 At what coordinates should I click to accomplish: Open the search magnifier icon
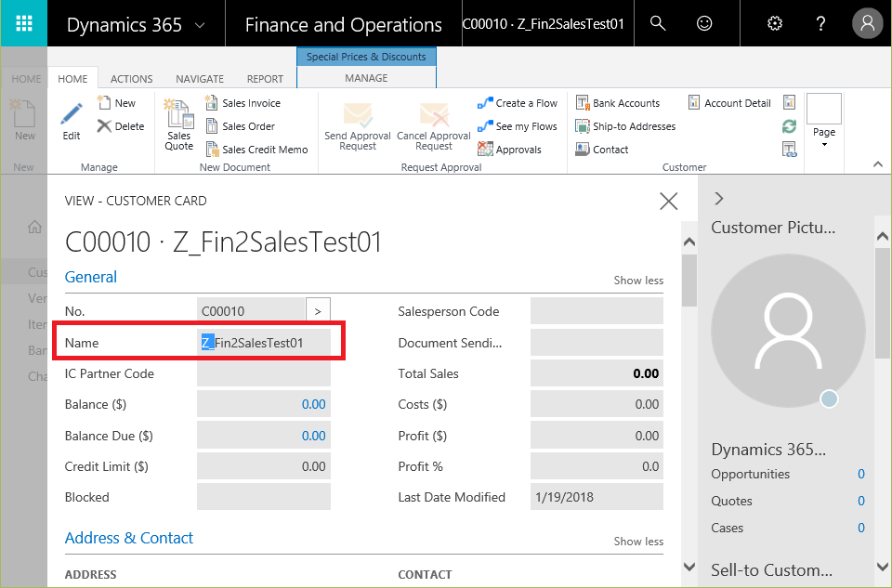(x=658, y=23)
